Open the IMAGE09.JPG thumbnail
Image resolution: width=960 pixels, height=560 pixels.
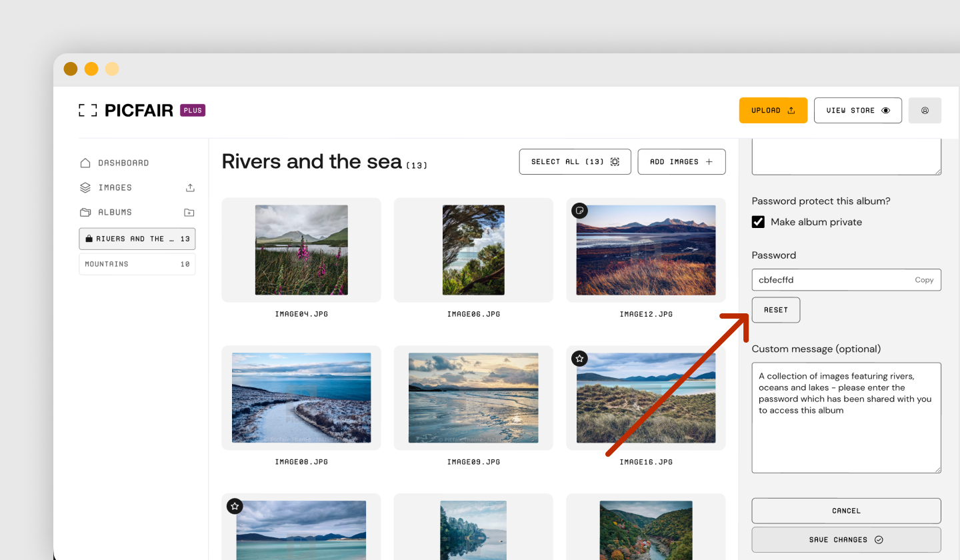click(473, 398)
